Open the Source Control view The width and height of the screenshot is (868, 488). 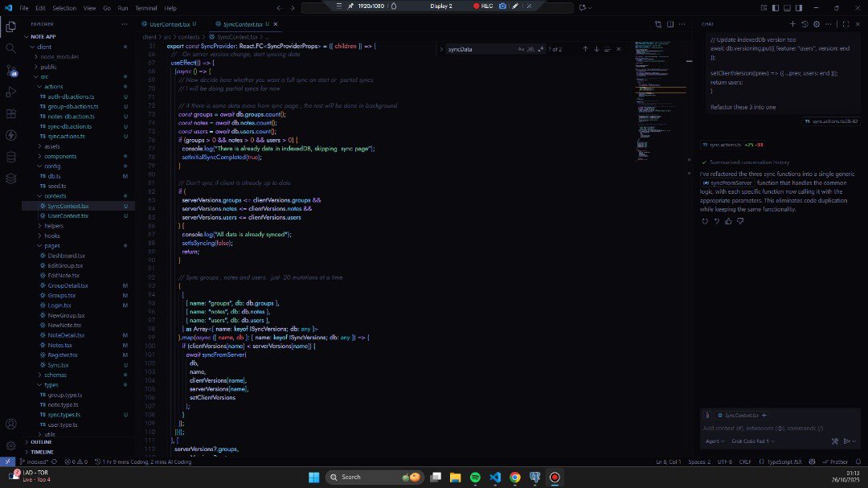point(10,71)
